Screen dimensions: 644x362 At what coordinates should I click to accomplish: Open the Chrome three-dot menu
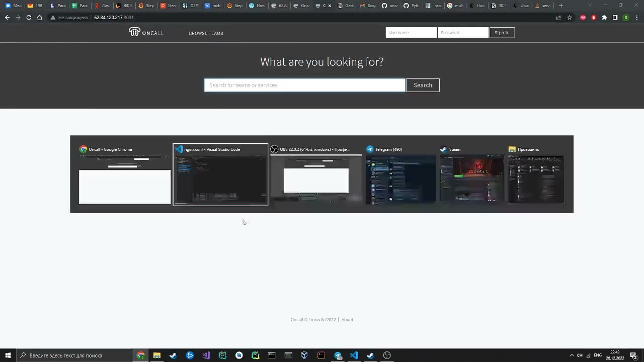pyautogui.click(x=636, y=17)
